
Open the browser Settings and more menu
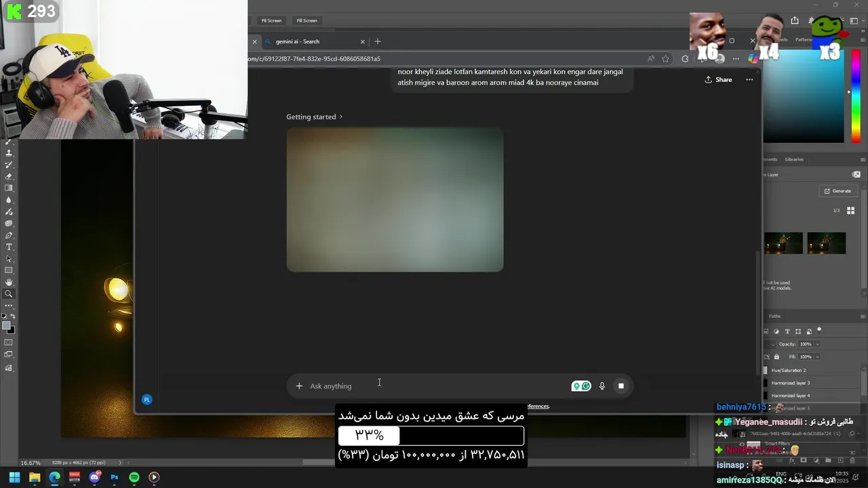pyautogui.click(x=736, y=59)
